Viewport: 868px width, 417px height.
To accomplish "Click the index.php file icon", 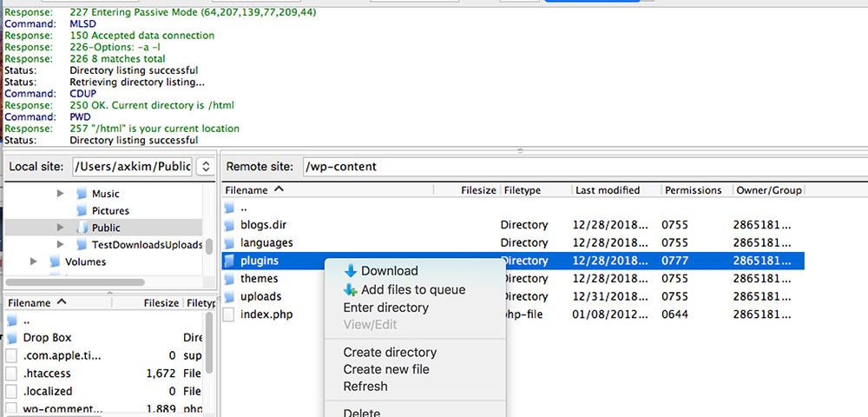I will [229, 314].
